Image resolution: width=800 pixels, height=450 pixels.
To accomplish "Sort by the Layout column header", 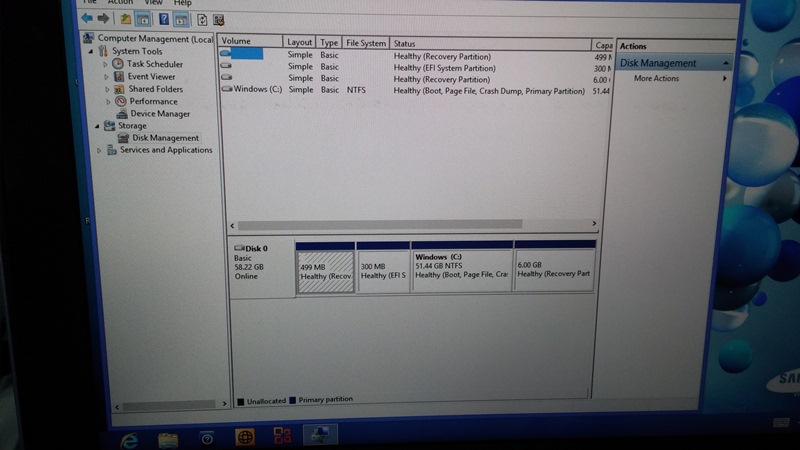I will click(x=299, y=42).
